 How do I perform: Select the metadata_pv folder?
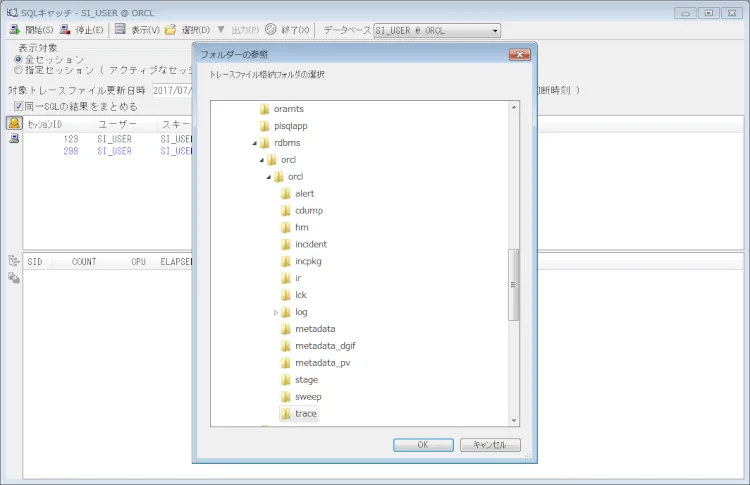pyautogui.click(x=322, y=363)
